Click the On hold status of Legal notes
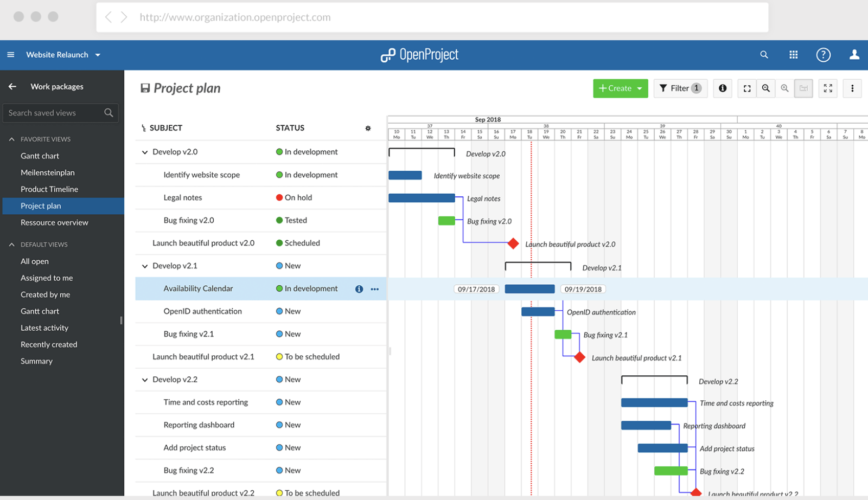Image resolution: width=868 pixels, height=500 pixels. tap(294, 197)
